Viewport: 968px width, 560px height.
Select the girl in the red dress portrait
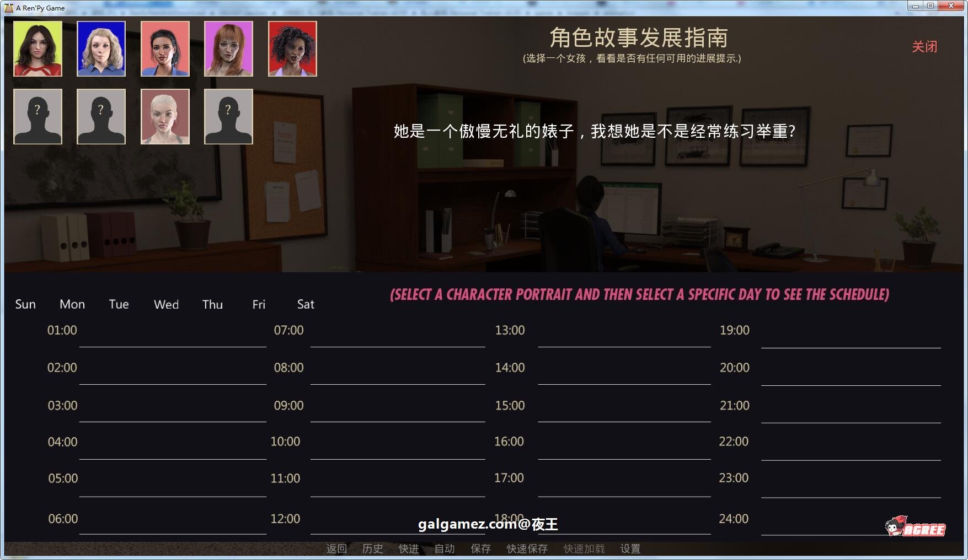pos(36,49)
